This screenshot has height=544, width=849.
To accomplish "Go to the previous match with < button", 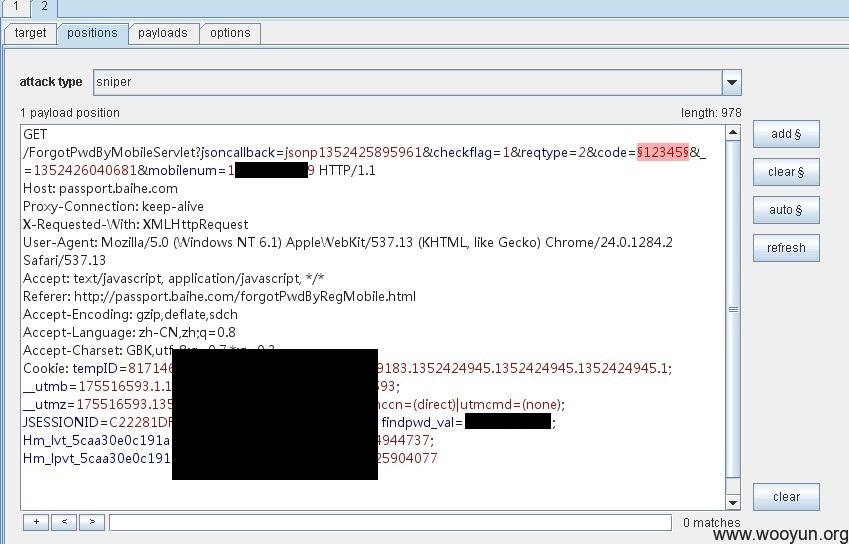I will point(64,522).
